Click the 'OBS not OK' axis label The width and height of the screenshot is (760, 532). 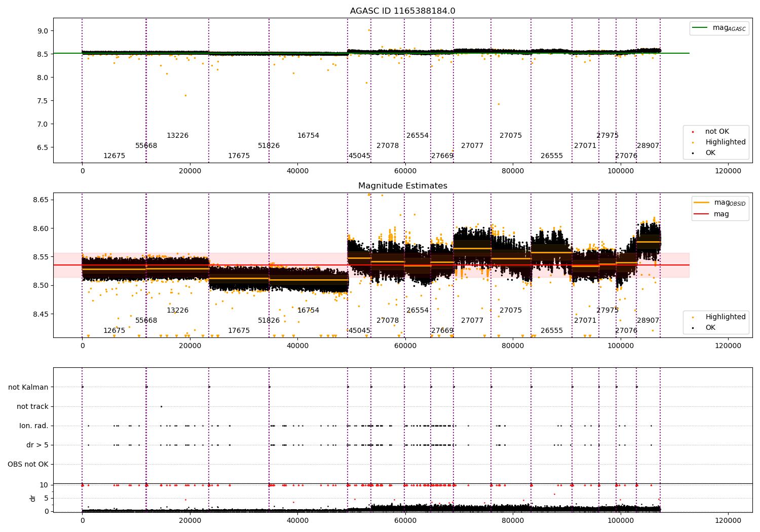(x=28, y=464)
